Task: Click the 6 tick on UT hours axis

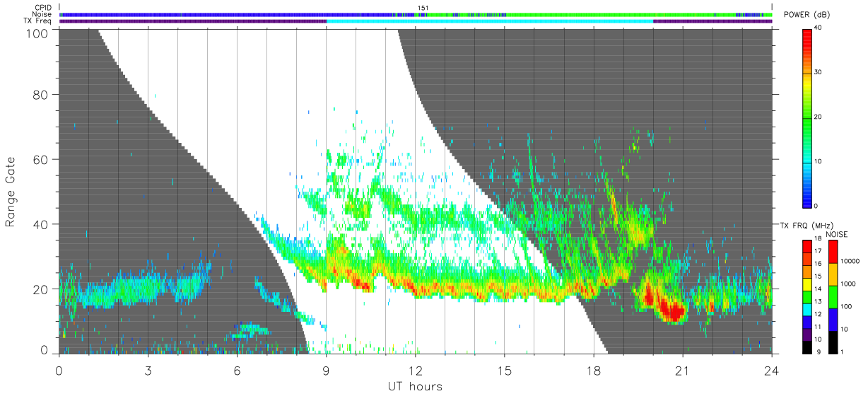Action: click(237, 370)
